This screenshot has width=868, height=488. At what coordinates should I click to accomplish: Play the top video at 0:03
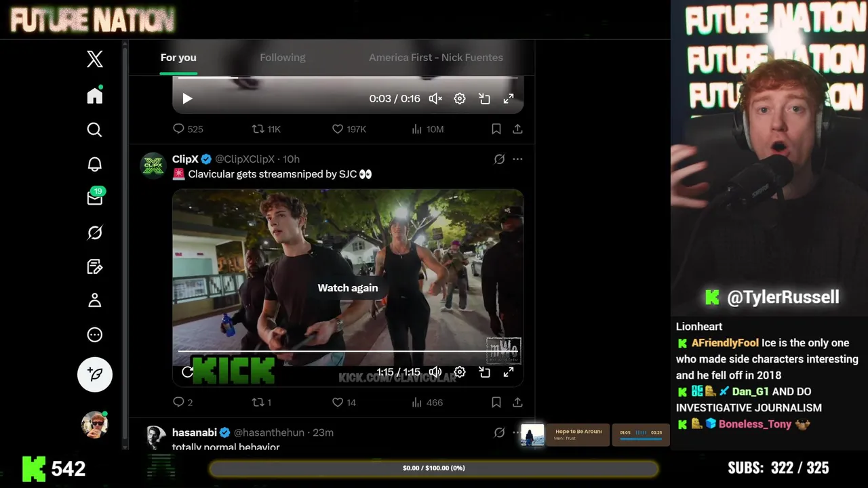188,99
